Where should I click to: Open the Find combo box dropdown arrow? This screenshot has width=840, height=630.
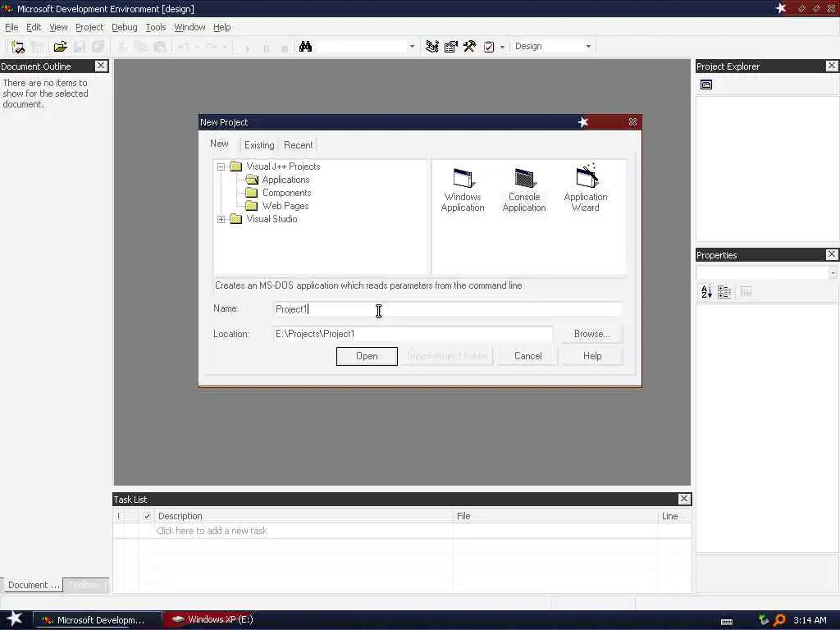click(412, 47)
